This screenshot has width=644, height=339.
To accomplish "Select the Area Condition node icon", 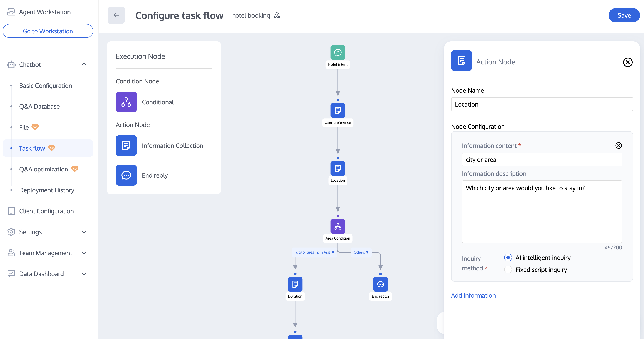I will (337, 226).
